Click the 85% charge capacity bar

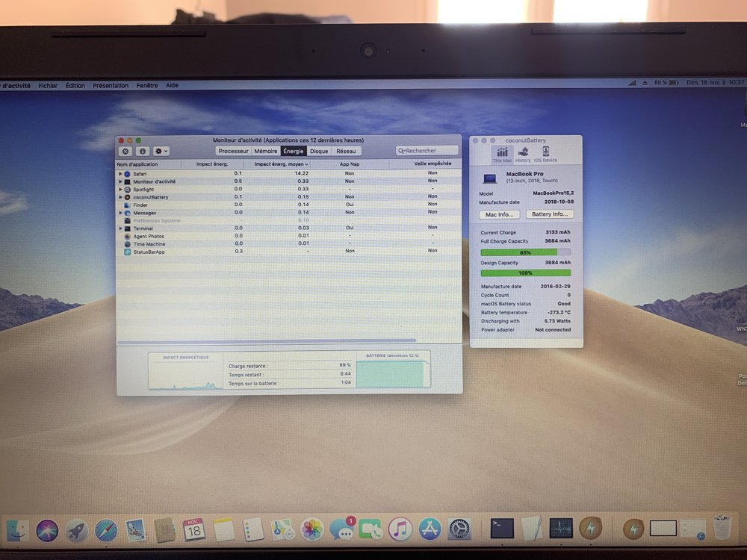(x=525, y=252)
